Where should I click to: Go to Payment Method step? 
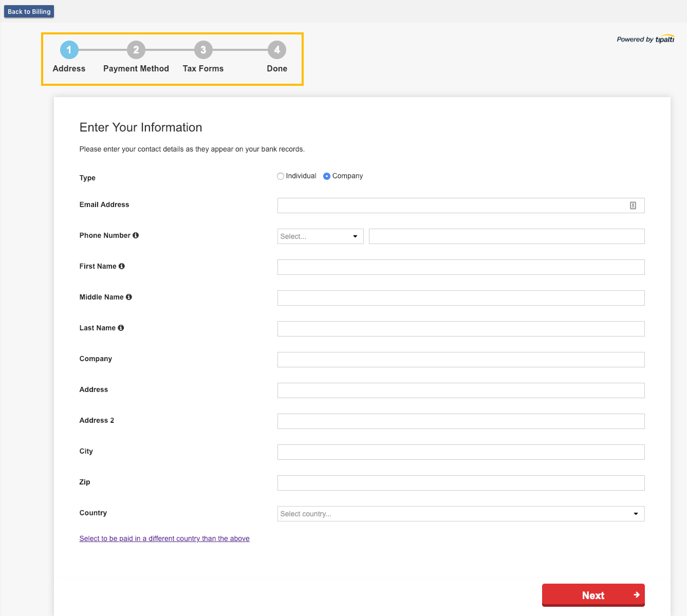136,50
